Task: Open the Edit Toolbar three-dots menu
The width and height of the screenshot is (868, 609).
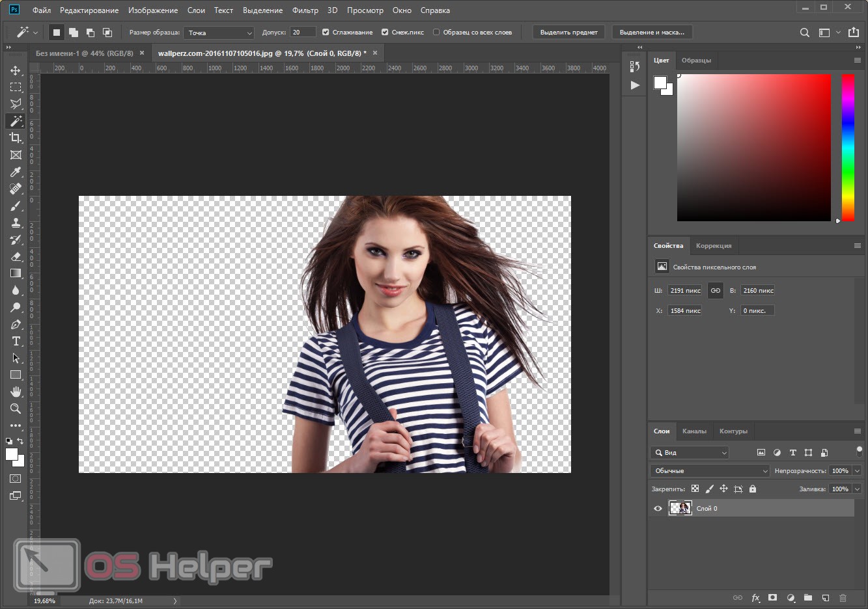Action: 16,426
